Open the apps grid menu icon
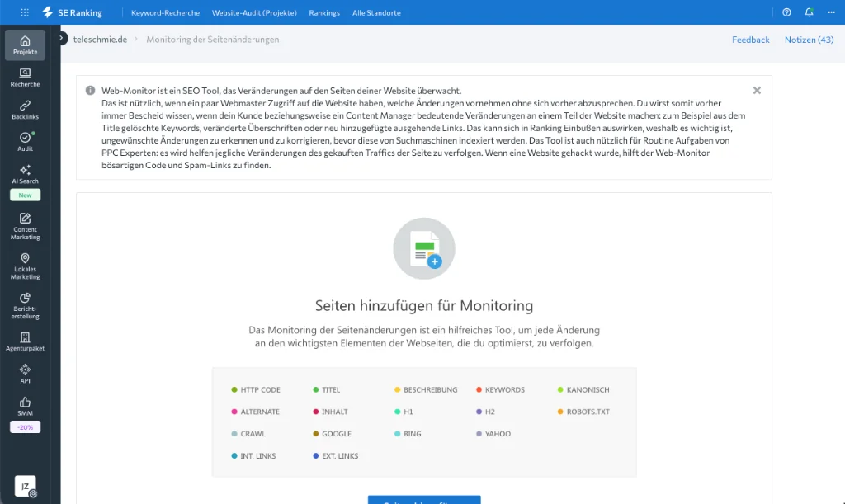Viewport: 845px width, 504px height. coord(25,12)
